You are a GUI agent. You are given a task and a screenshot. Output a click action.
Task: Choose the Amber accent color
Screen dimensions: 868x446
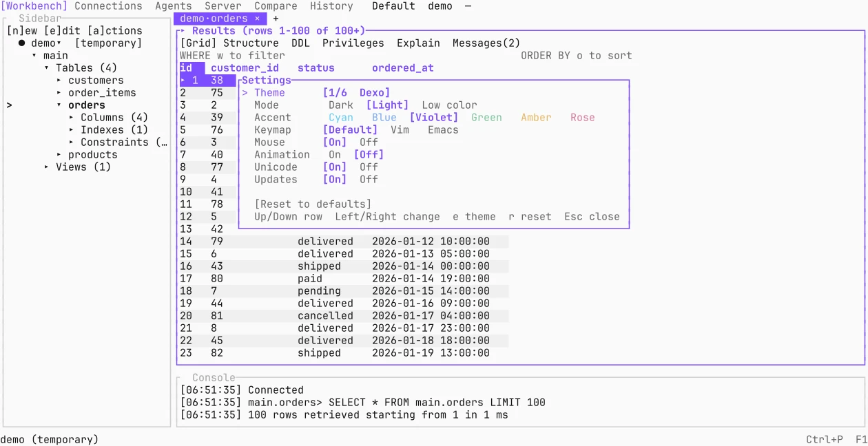[536, 118]
